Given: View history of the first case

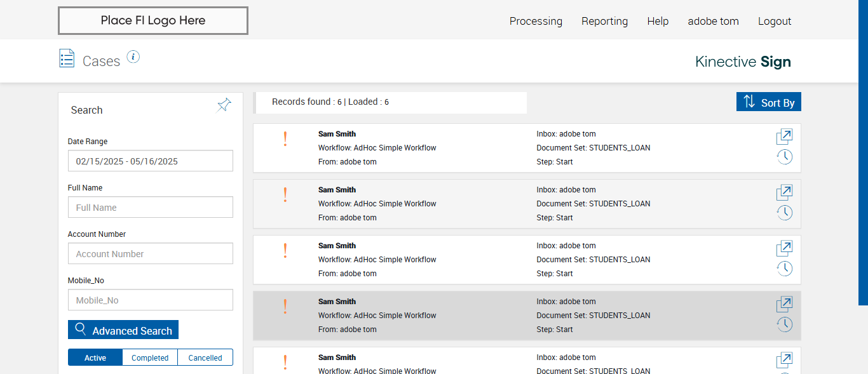Looking at the screenshot, I should [x=785, y=157].
